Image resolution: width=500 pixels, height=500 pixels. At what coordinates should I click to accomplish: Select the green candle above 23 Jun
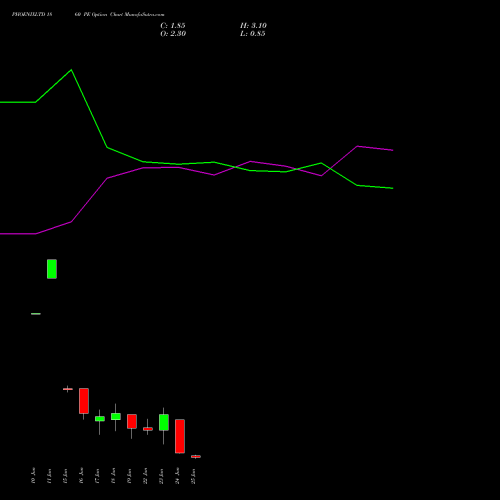coord(164,422)
